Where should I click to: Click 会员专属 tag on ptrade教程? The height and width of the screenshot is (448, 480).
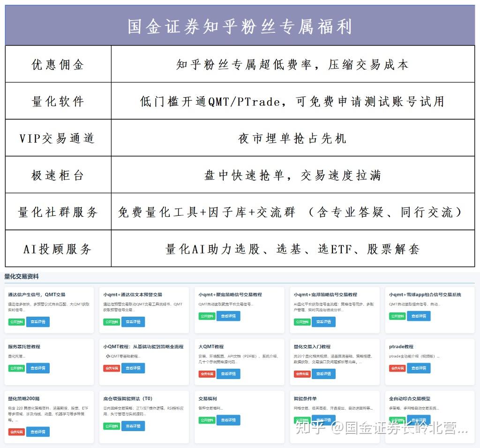pos(397,368)
